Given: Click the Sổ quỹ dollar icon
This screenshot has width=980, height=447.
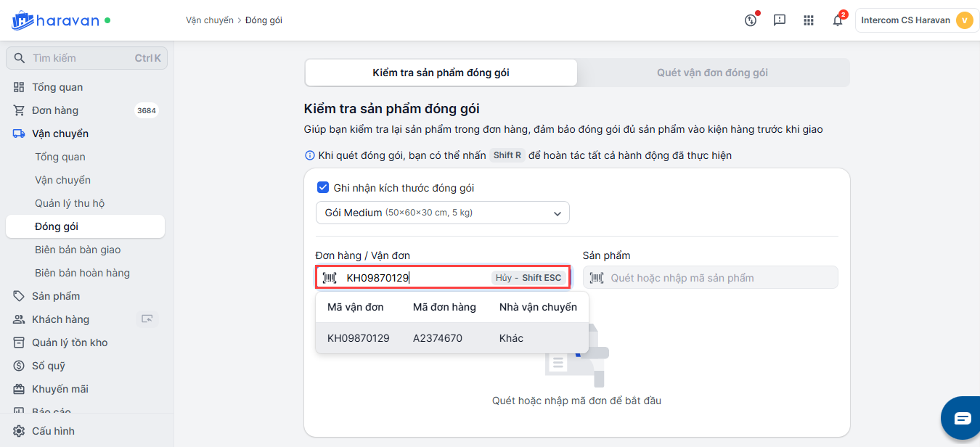Looking at the screenshot, I should [19, 366].
